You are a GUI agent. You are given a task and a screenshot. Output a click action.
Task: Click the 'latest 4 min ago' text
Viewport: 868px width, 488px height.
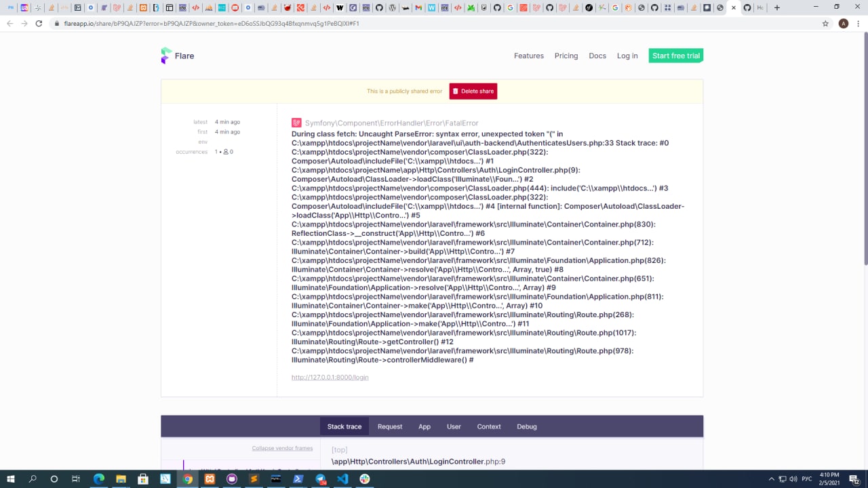tap(216, 122)
